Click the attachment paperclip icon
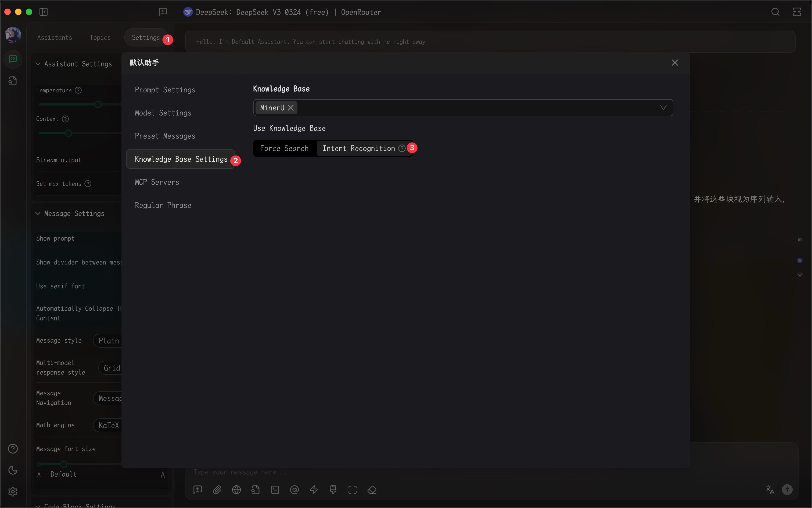This screenshot has width=812, height=508. (217, 490)
